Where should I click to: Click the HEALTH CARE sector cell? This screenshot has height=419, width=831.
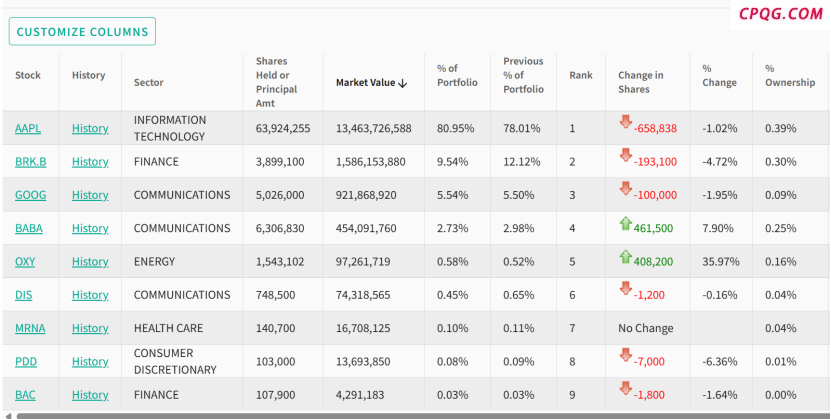(169, 328)
